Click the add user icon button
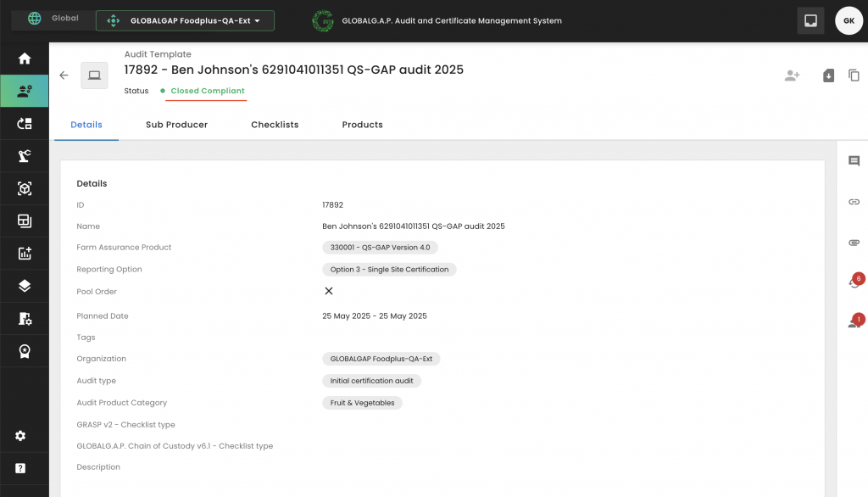This screenshot has height=497, width=868. [x=792, y=75]
